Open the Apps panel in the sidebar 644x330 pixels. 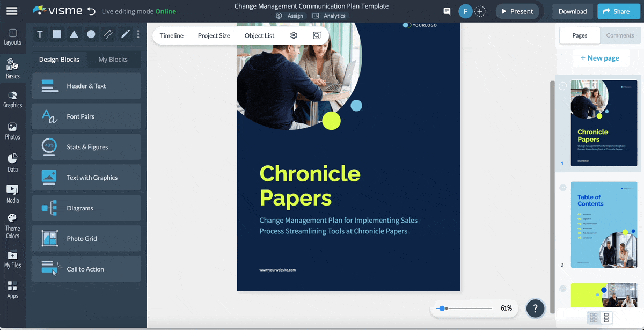pyautogui.click(x=12, y=290)
